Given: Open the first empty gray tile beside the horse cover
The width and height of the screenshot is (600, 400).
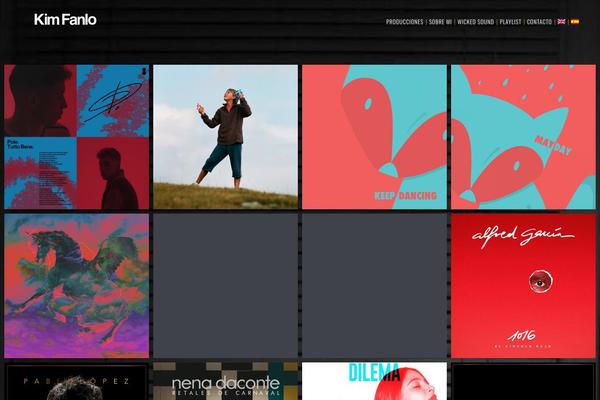Looking at the screenshot, I should pos(225,286).
